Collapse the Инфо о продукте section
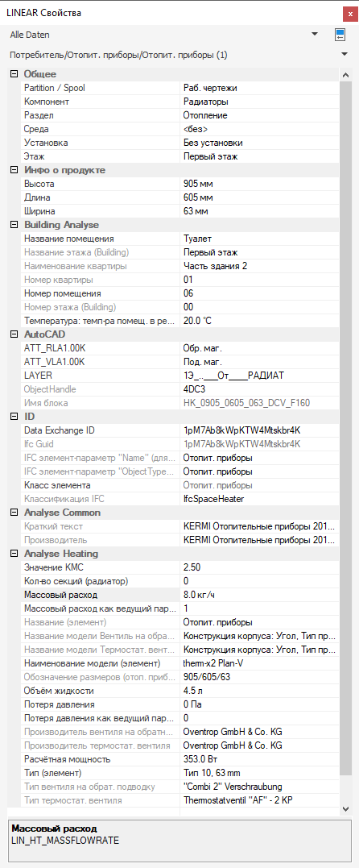The height and width of the screenshot is (868, 359). click(14, 170)
